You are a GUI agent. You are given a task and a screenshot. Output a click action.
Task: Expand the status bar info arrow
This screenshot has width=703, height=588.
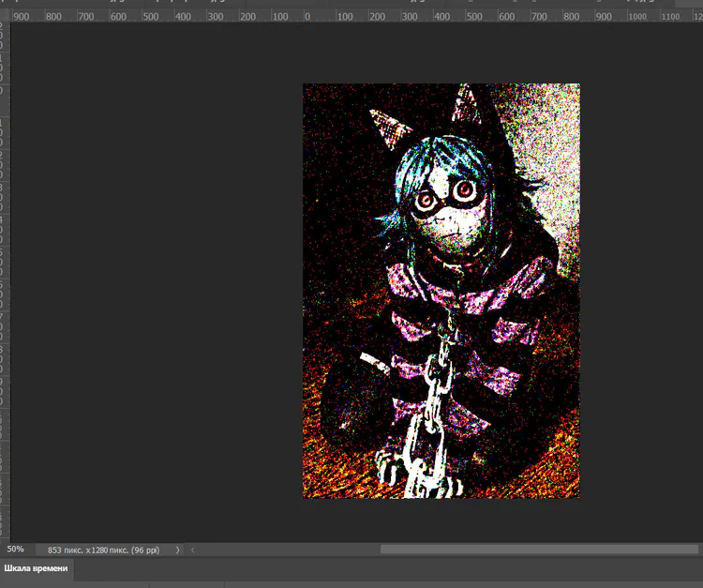(x=177, y=550)
